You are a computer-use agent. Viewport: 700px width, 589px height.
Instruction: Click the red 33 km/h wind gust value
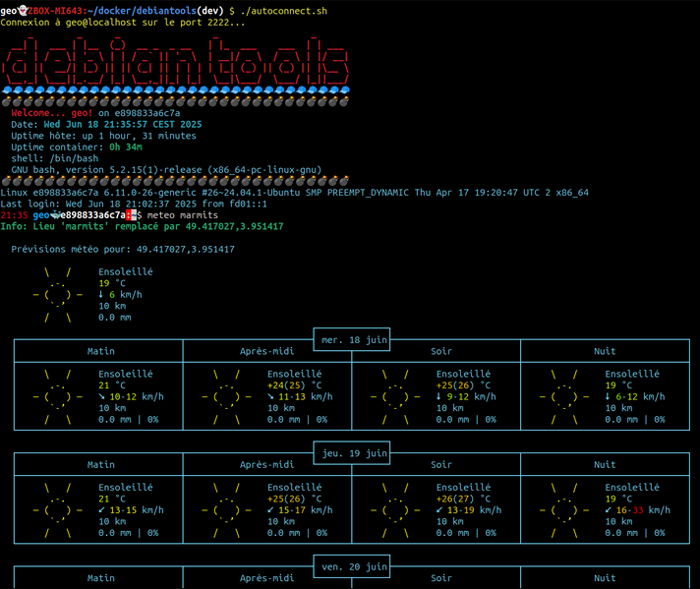tap(637, 510)
